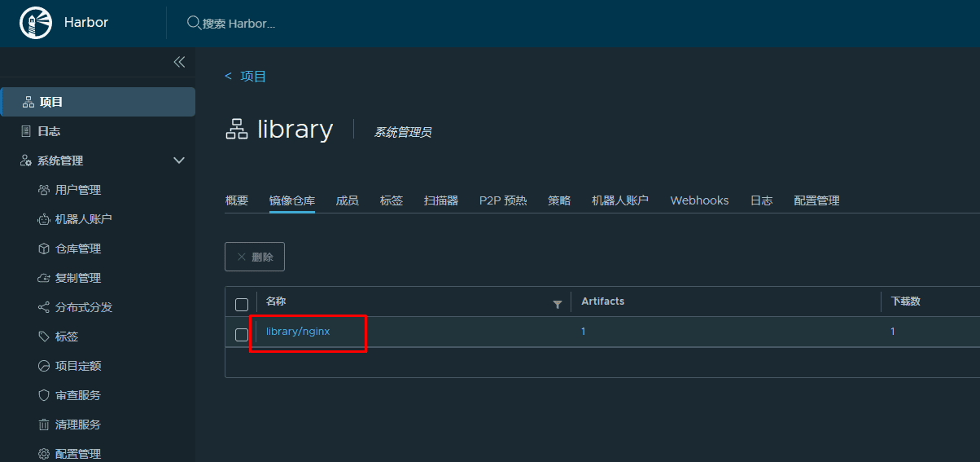Click the 系统管理 gear-user icon
This screenshot has width=980, height=462.
tap(26, 161)
